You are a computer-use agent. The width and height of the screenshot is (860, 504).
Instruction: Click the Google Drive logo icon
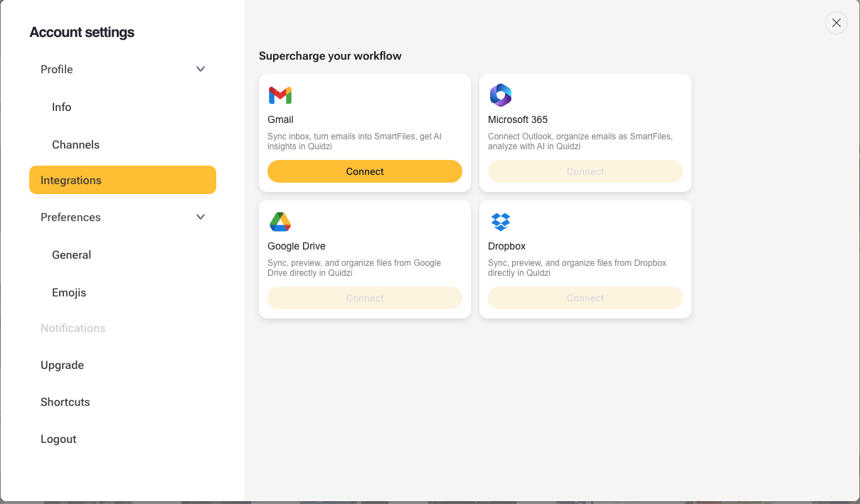pyautogui.click(x=280, y=222)
